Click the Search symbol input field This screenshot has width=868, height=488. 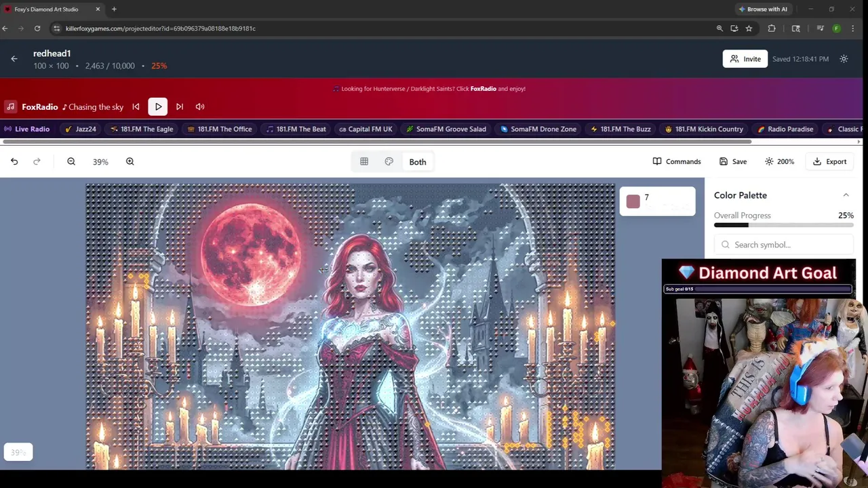coord(784,245)
